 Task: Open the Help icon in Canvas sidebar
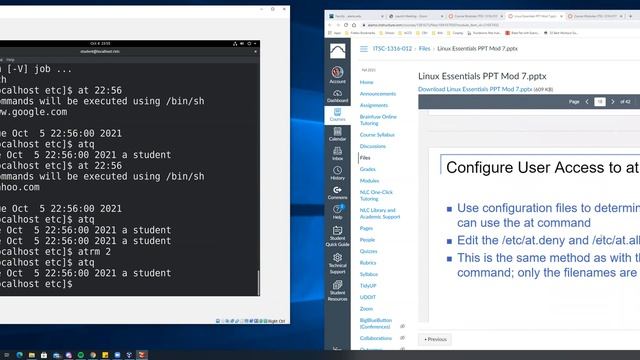click(x=337, y=212)
